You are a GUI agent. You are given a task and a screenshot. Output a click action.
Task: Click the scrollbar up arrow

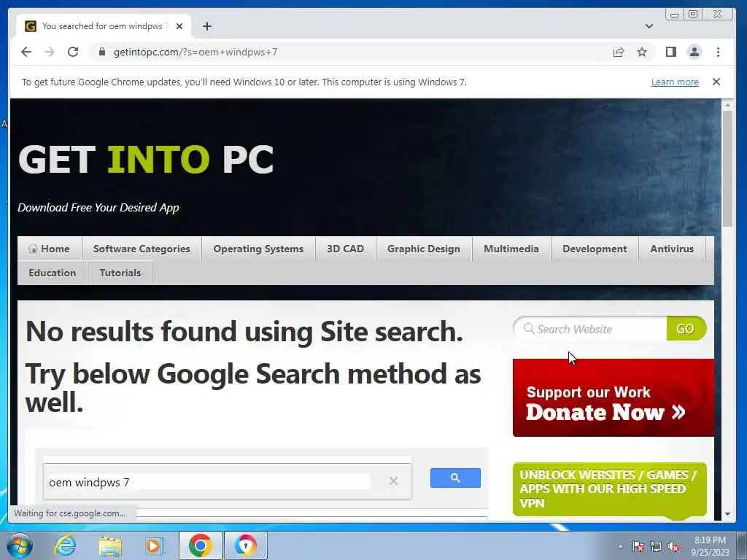pyautogui.click(x=727, y=105)
